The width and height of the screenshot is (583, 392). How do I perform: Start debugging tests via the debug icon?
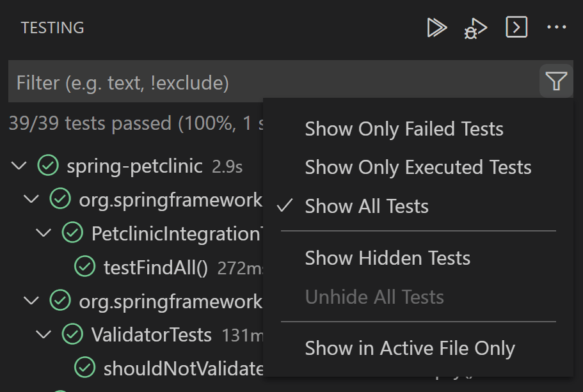pyautogui.click(x=475, y=27)
